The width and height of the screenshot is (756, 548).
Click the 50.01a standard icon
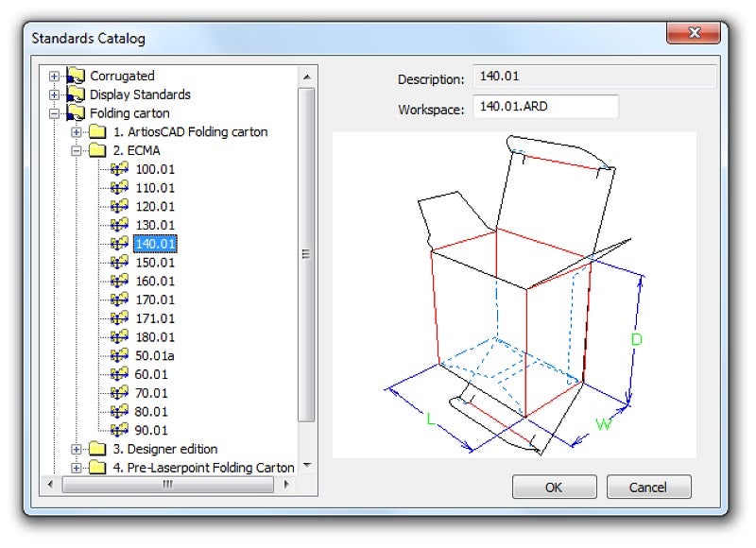(120, 356)
